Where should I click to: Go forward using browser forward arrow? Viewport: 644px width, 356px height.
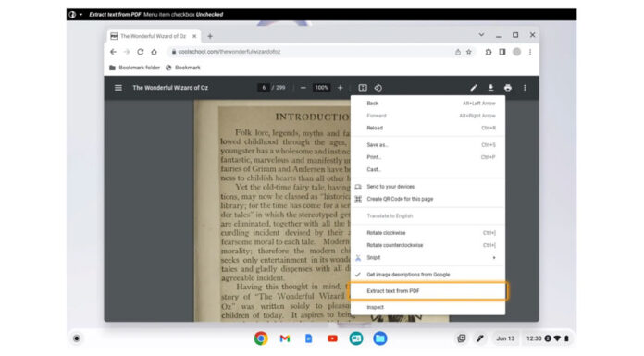127,52
